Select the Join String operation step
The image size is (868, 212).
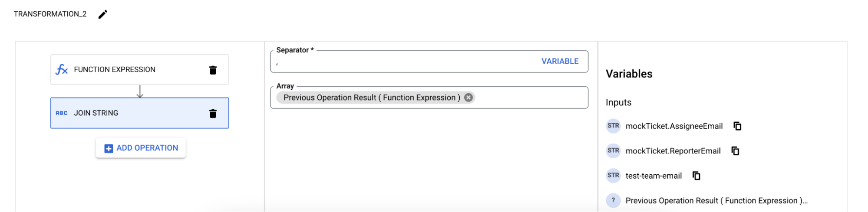(130, 113)
